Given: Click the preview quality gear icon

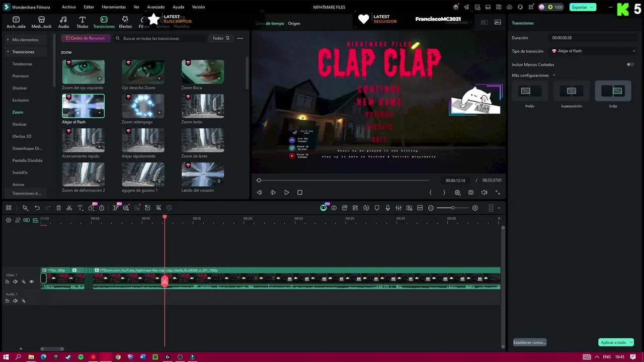Looking at the screenshot, I should [x=457, y=193].
